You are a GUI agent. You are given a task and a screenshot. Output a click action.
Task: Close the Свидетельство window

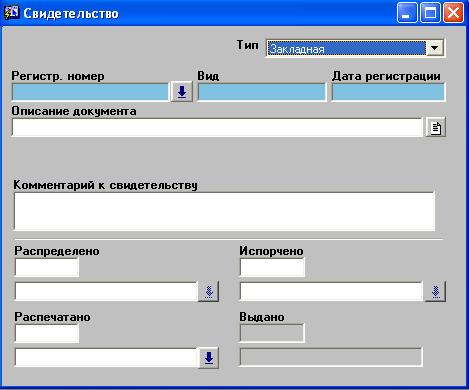pyautogui.click(x=453, y=13)
